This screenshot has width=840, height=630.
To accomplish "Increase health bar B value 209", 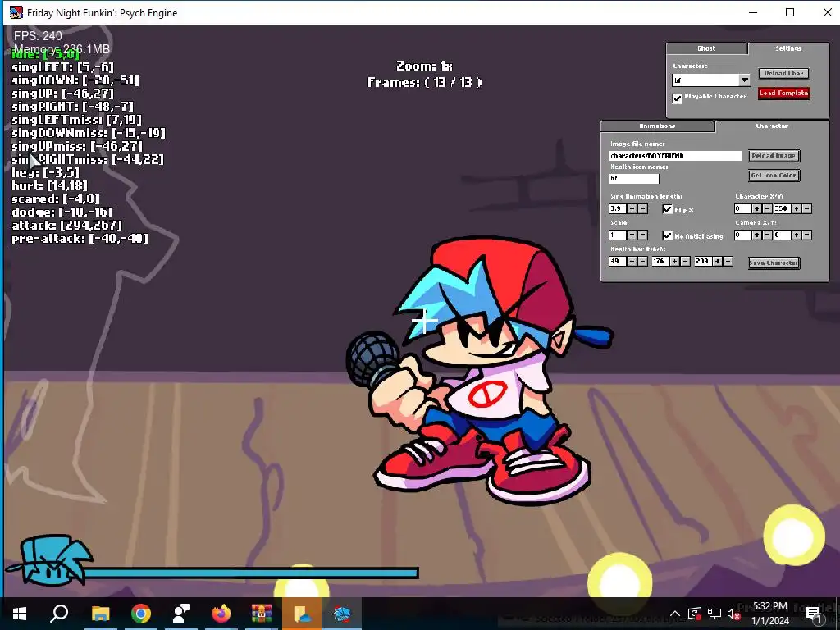I will point(718,262).
